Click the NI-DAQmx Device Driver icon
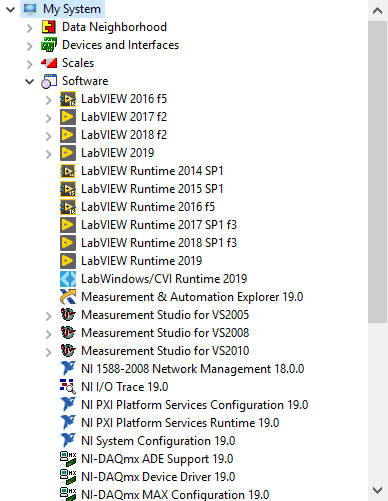This screenshot has width=388, height=501. 68,477
